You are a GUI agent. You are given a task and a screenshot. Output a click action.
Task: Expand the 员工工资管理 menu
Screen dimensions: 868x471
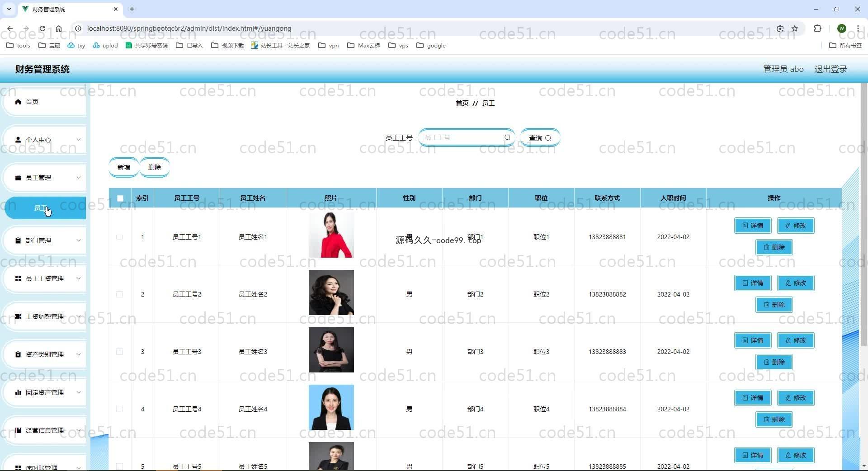(44, 278)
